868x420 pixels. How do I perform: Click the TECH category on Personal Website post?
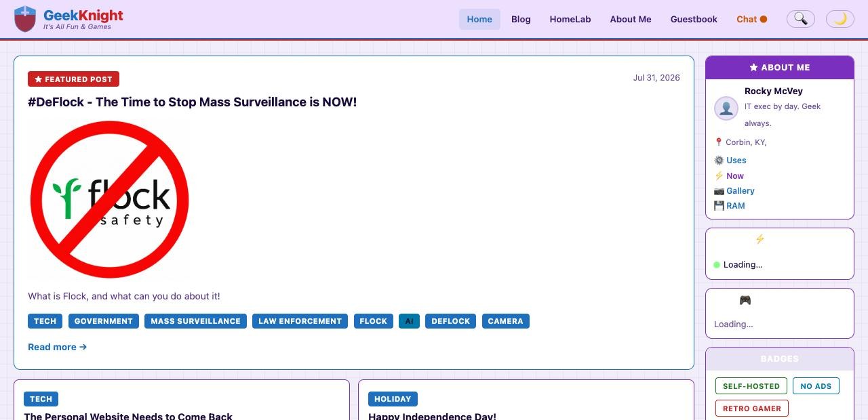(41, 399)
